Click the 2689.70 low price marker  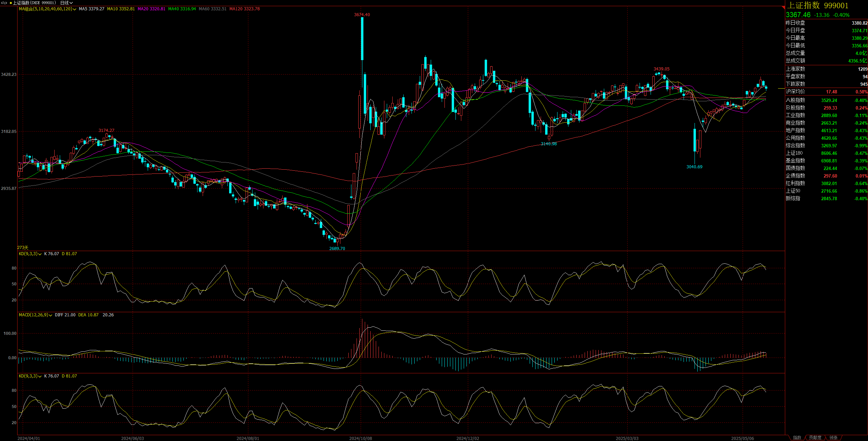(337, 248)
